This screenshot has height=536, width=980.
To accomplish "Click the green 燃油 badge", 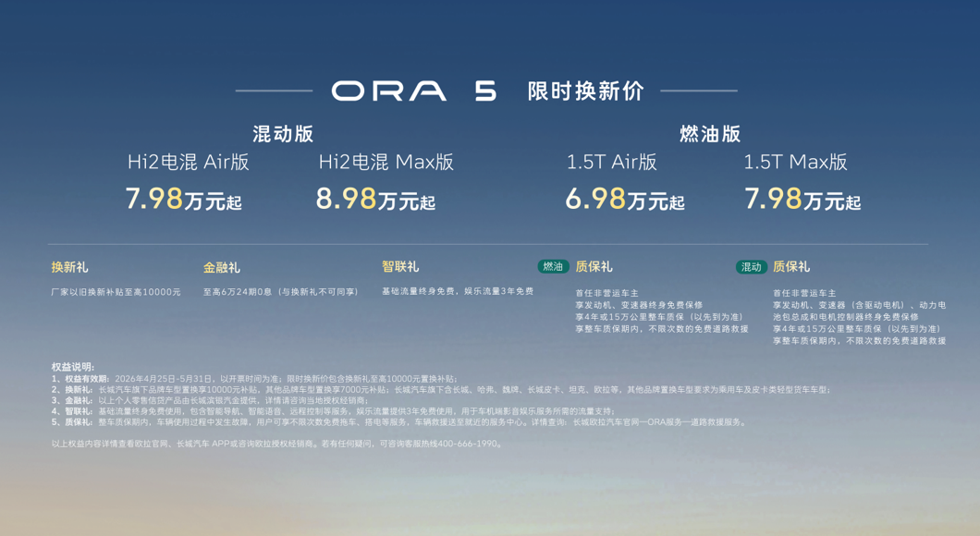I will (x=553, y=266).
